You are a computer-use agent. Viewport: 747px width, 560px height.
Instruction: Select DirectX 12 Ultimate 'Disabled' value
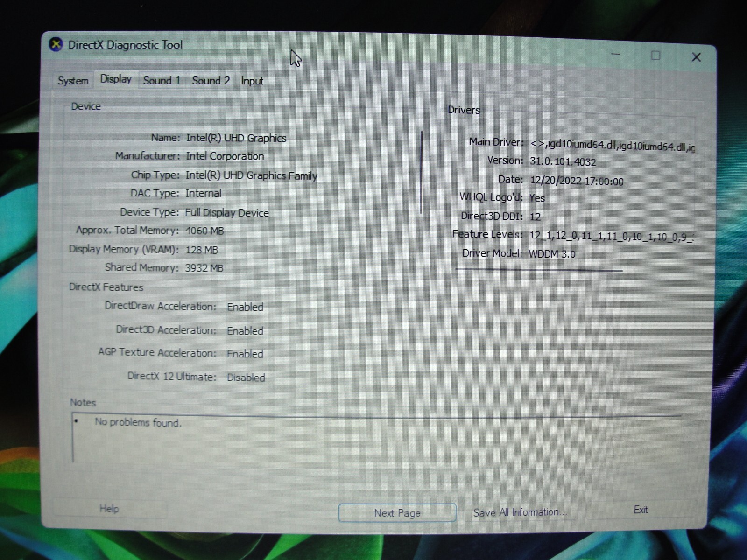(x=246, y=378)
